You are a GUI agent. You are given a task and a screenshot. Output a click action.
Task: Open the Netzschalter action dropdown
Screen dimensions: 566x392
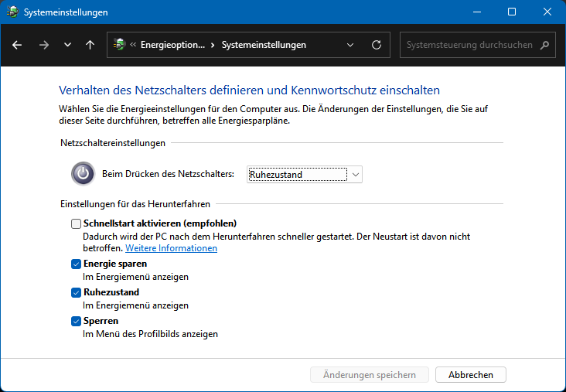pyautogui.click(x=305, y=175)
